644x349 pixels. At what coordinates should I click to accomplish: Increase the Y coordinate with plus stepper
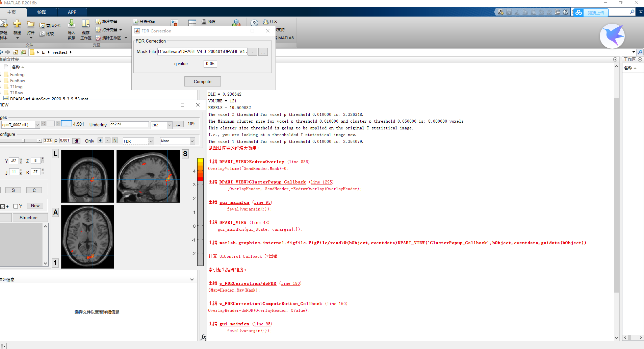pyautogui.click(x=21, y=159)
